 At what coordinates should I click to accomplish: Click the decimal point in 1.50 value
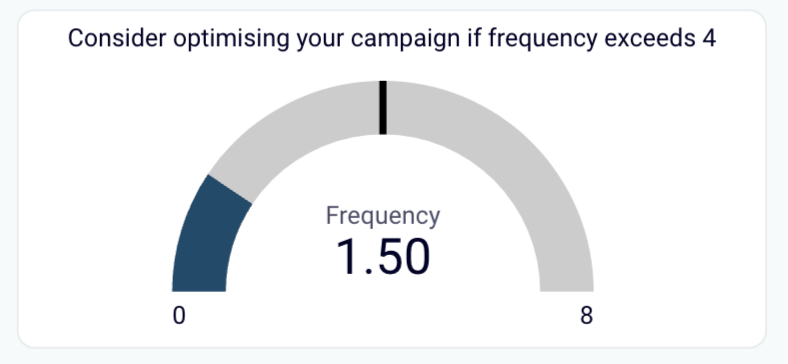coord(369,271)
